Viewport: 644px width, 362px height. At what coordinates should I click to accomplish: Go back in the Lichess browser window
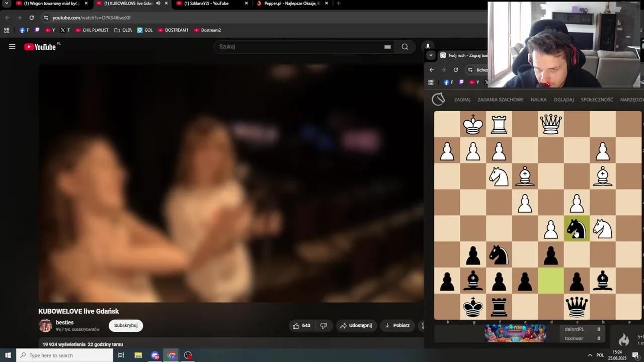coord(432,70)
